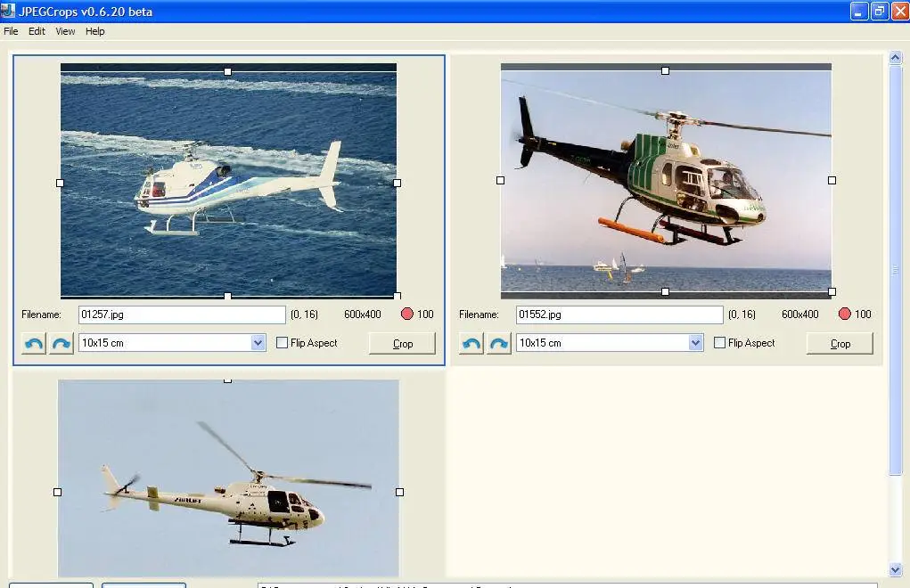Screen dimensions: 910x588
Task: Click quality value 100 for 01552.jpg
Action: (x=863, y=314)
